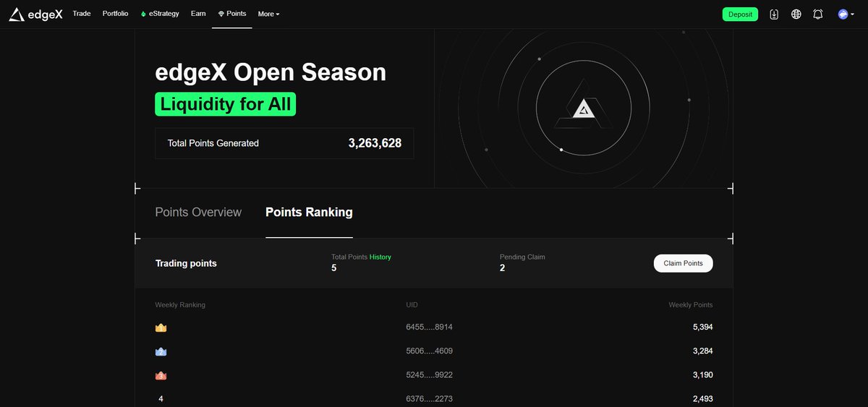The height and width of the screenshot is (407, 868).
Task: Open the Trade page
Action: [x=82, y=14]
